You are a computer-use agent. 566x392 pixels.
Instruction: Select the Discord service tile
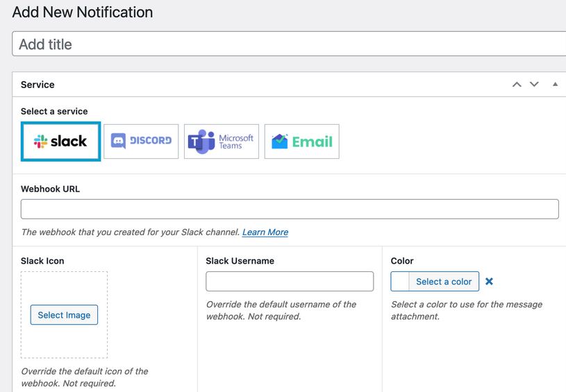coord(141,142)
